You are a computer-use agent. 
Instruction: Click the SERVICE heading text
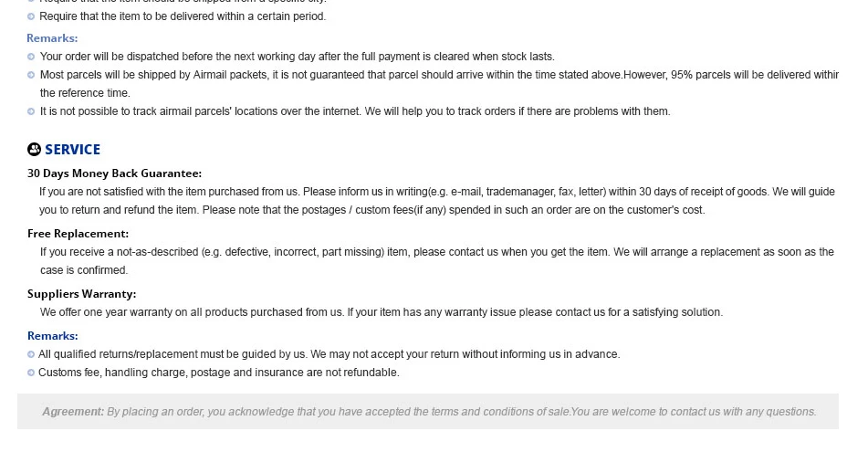pos(72,150)
